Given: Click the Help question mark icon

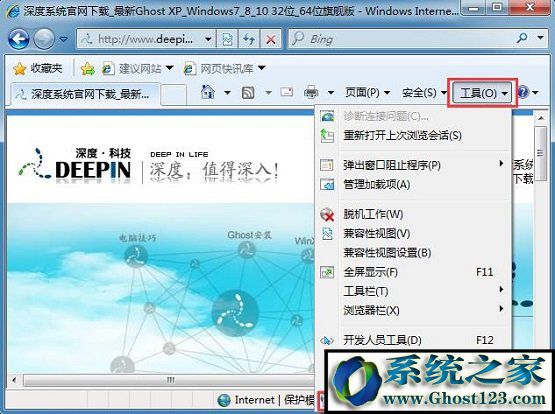Looking at the screenshot, I should (523, 93).
